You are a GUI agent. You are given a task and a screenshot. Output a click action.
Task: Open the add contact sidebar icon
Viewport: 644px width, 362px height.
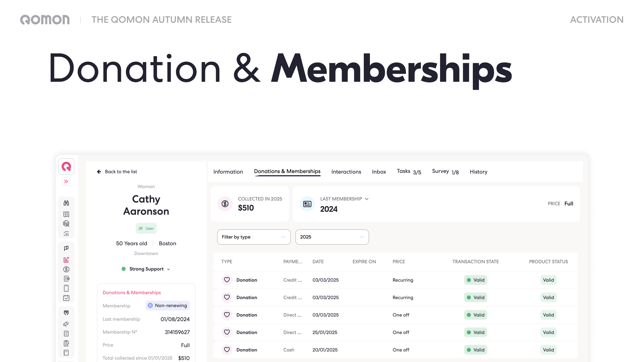point(66,260)
